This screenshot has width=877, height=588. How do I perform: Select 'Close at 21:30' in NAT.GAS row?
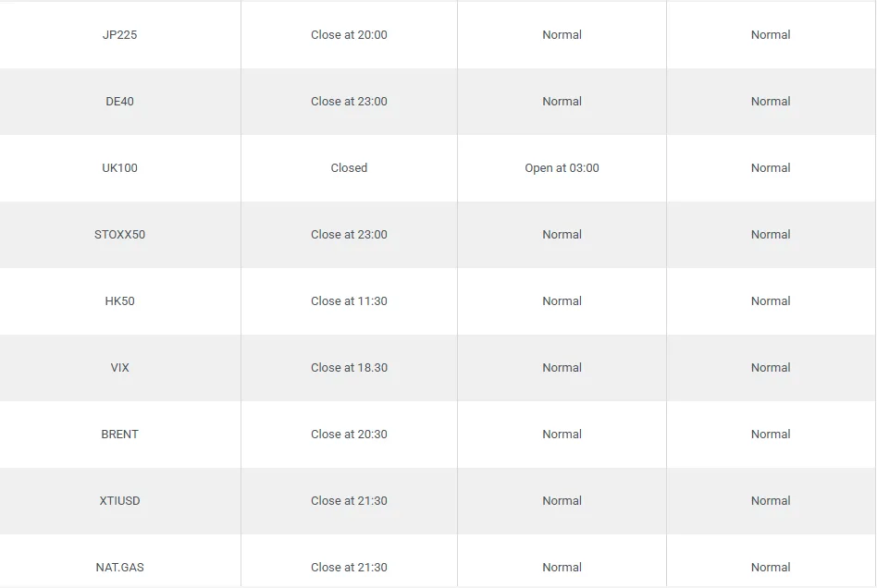[349, 568]
